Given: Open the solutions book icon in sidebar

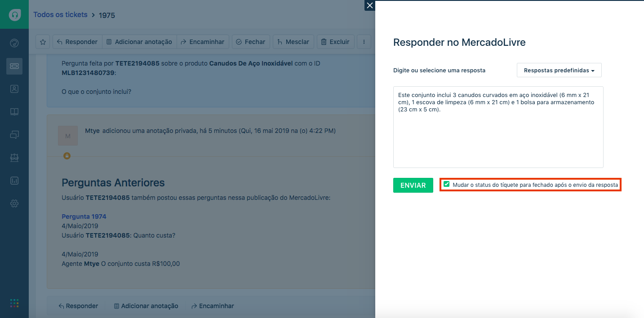Looking at the screenshot, I should click(x=14, y=112).
